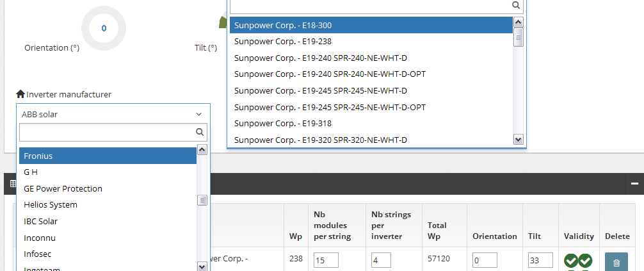Click scrollbar thumb of inverter manufacturer list
The width and height of the screenshot is (644, 271).
click(202, 201)
